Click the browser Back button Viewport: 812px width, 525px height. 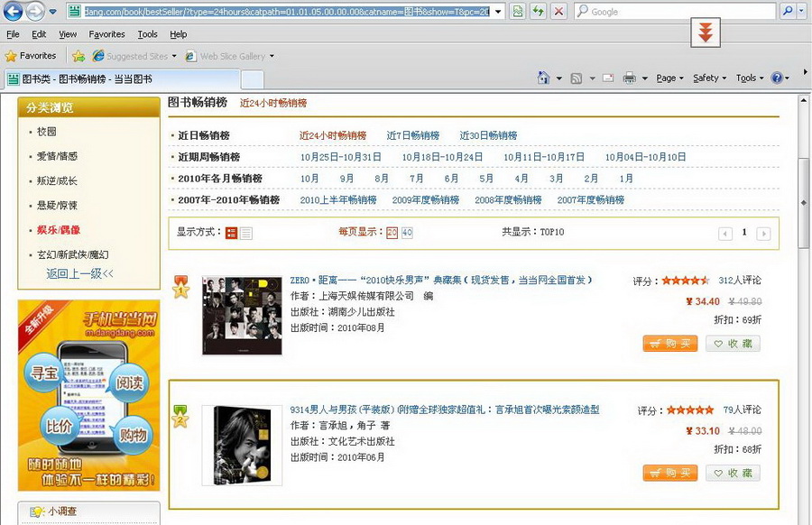tap(13, 11)
